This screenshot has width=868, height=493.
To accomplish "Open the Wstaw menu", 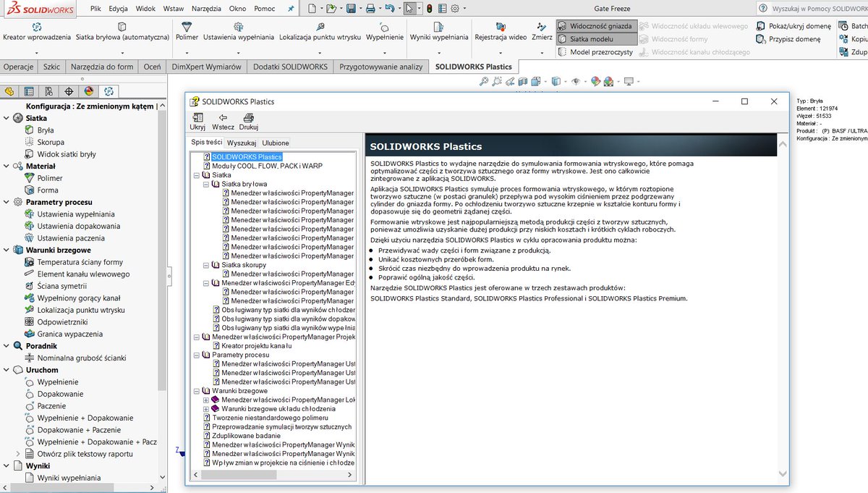I will (x=174, y=9).
